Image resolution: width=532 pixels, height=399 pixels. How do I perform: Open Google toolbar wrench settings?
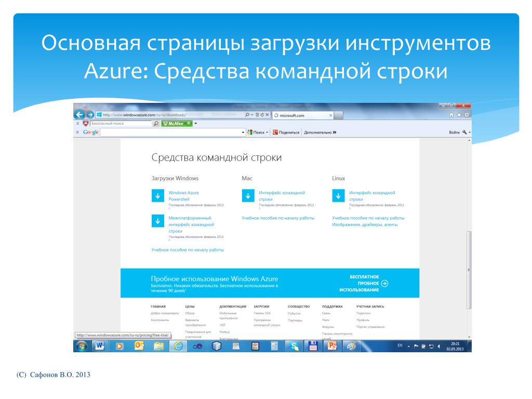tap(464, 132)
